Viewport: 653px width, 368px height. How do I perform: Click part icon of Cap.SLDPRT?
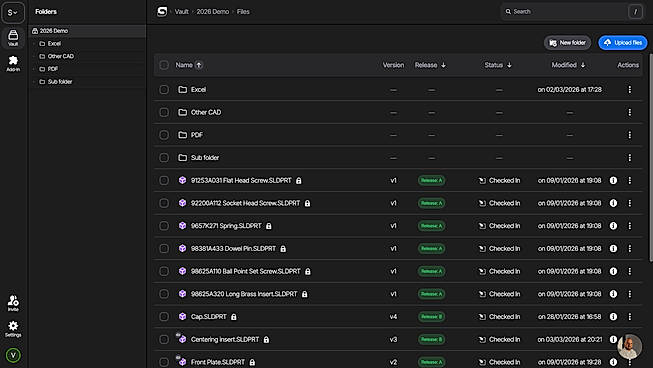pos(182,316)
